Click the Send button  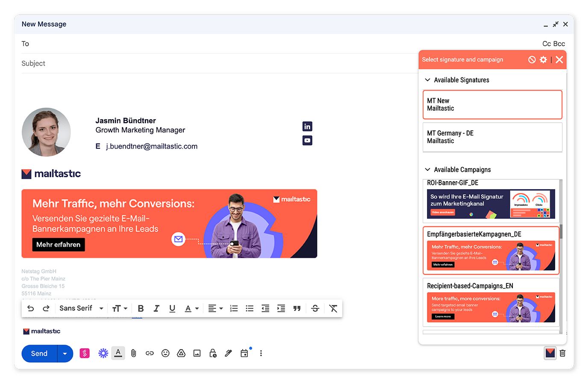[39, 354]
